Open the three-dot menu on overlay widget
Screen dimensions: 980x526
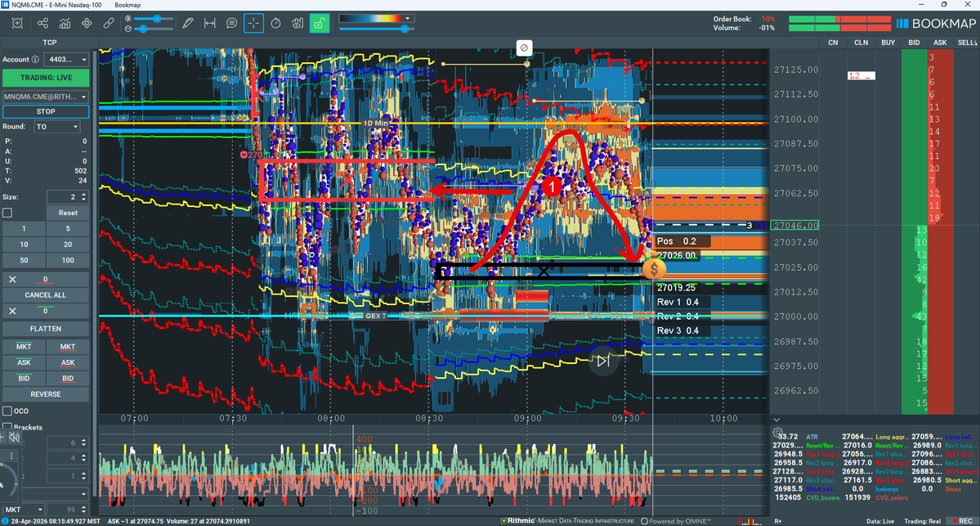coord(11,456)
